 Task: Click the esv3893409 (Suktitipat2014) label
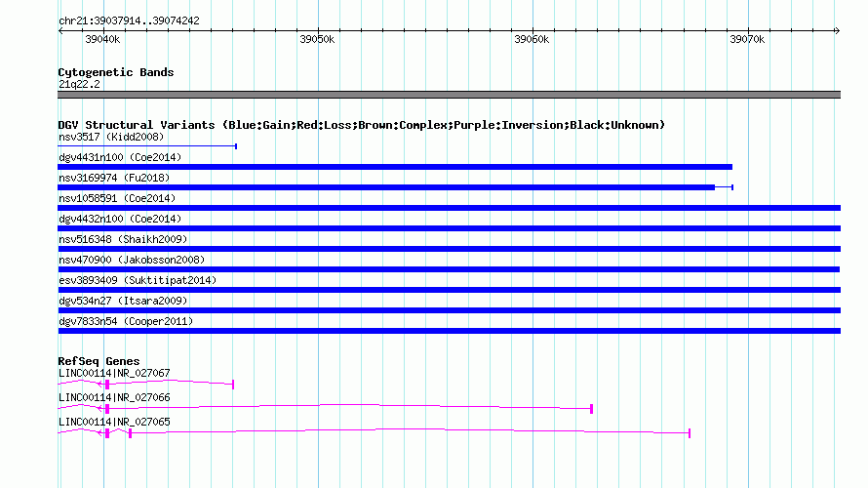pos(138,280)
